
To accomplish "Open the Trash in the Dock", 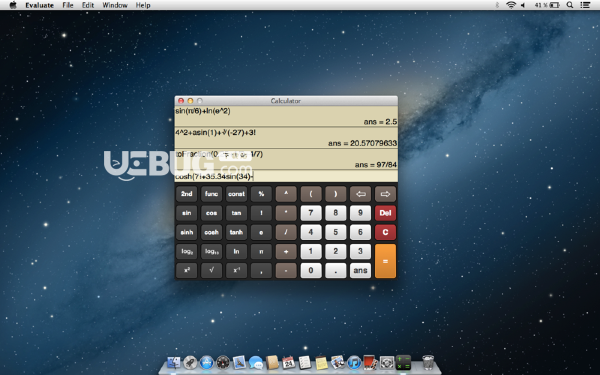I will coord(428,362).
